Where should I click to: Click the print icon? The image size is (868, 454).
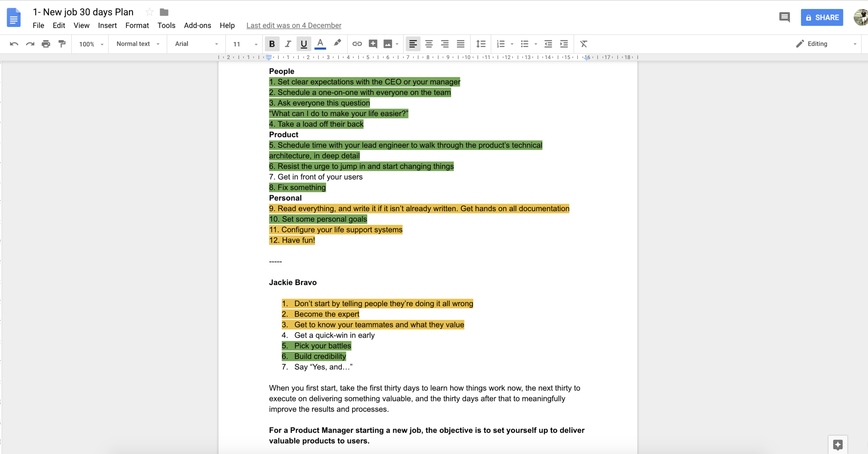click(46, 44)
